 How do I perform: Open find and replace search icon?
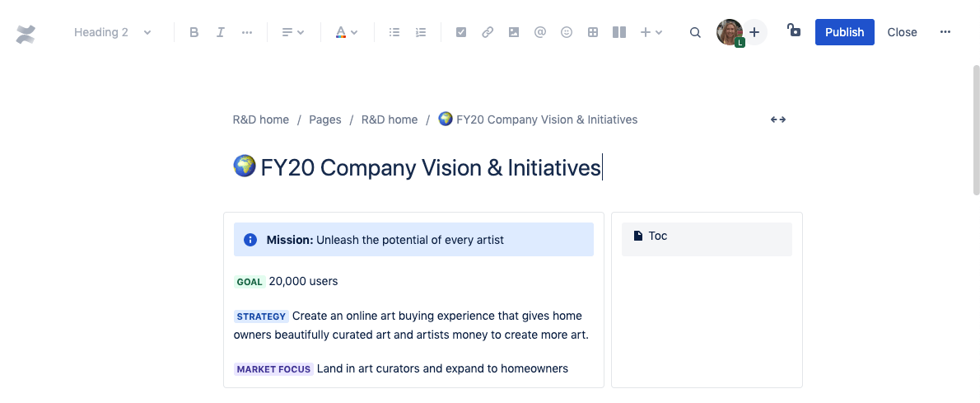click(695, 32)
